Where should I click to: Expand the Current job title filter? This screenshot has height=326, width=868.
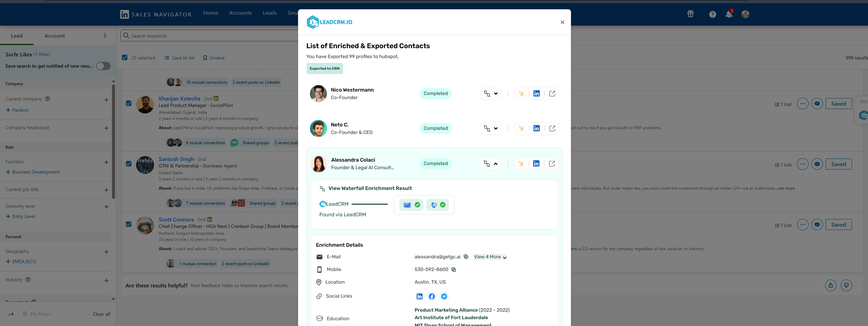click(106, 190)
